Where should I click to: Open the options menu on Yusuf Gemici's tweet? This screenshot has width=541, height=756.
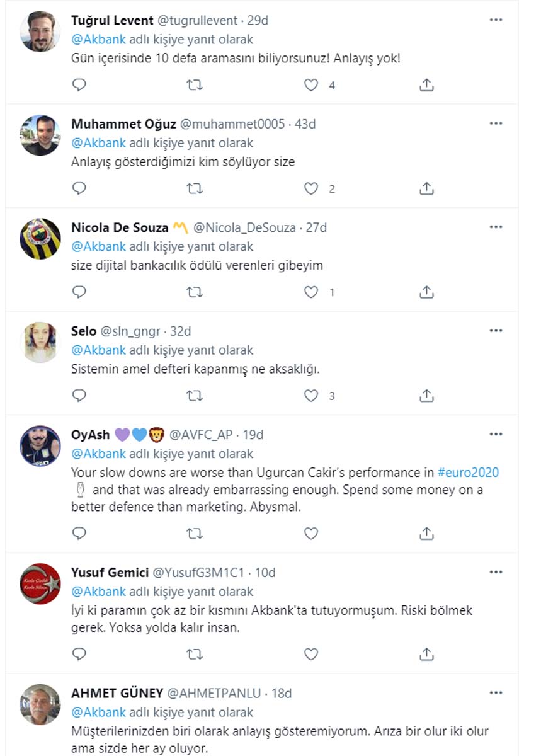496,571
